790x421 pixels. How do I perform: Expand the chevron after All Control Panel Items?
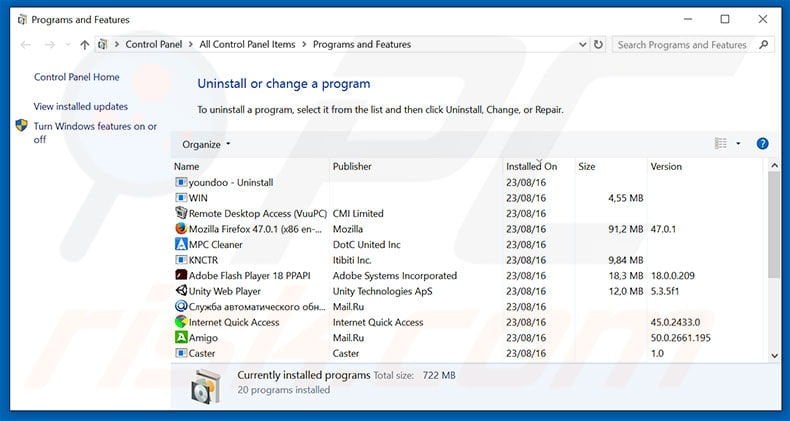click(304, 44)
